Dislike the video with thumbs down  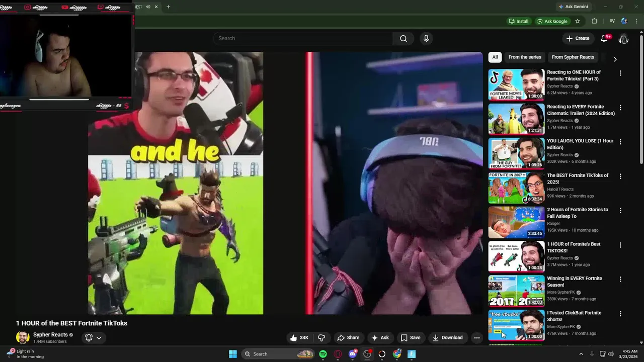click(321, 338)
